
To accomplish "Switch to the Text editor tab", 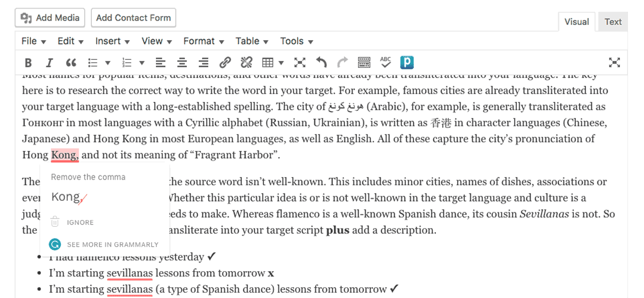I will click(x=613, y=22).
